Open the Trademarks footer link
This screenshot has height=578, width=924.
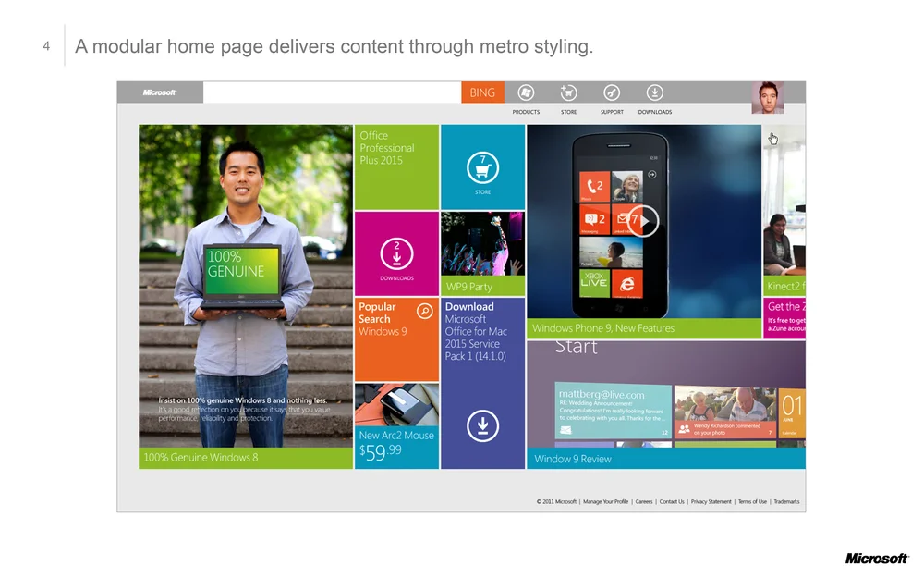click(786, 502)
